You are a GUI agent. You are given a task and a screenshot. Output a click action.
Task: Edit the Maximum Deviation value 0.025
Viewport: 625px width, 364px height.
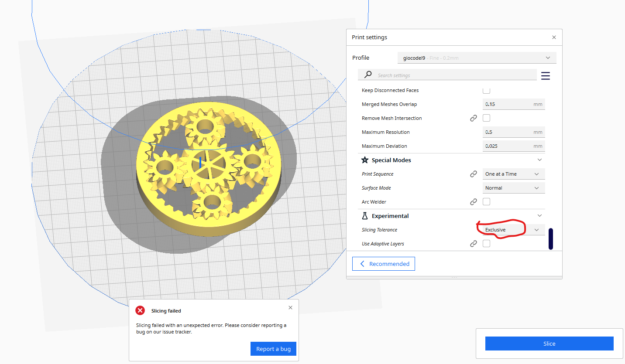[514, 146]
